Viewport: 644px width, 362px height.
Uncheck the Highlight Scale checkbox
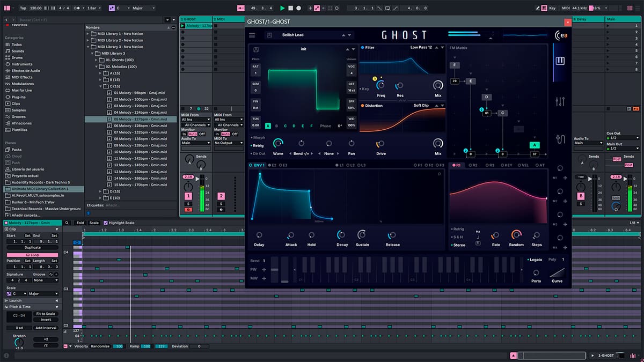[106, 223]
